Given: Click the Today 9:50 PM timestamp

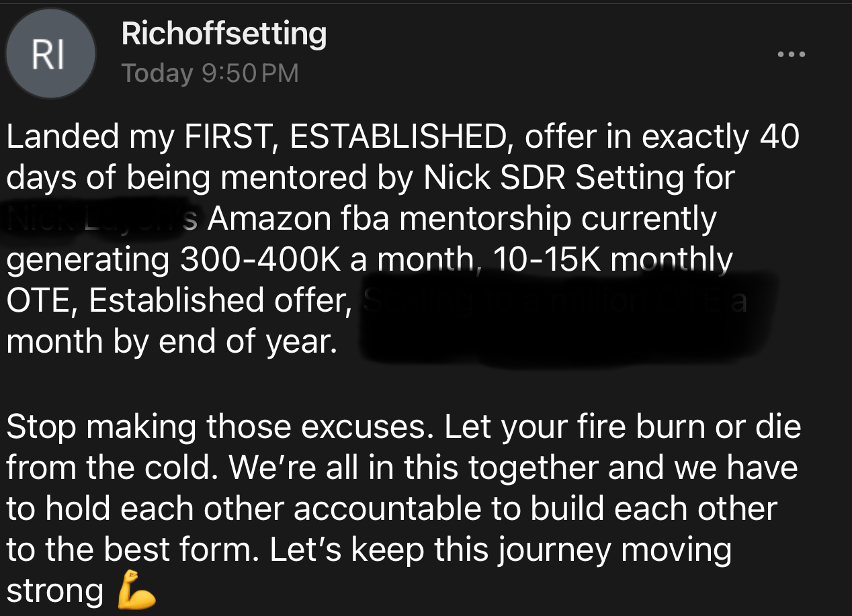Looking at the screenshot, I should 210,73.
